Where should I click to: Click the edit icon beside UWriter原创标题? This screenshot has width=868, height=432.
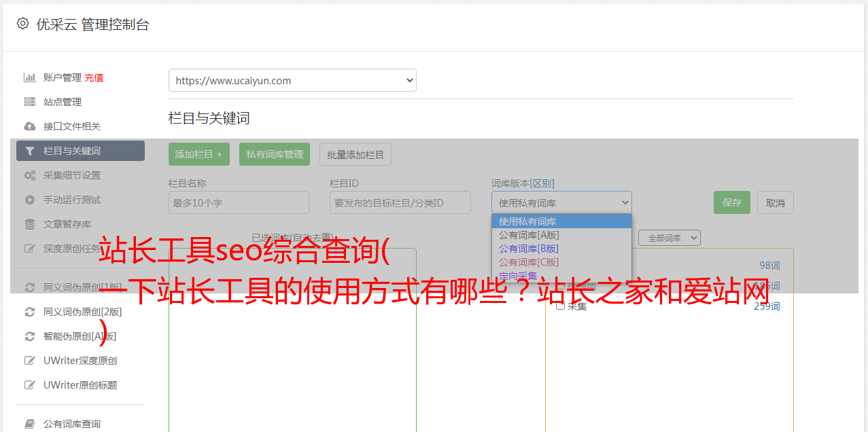[29, 385]
